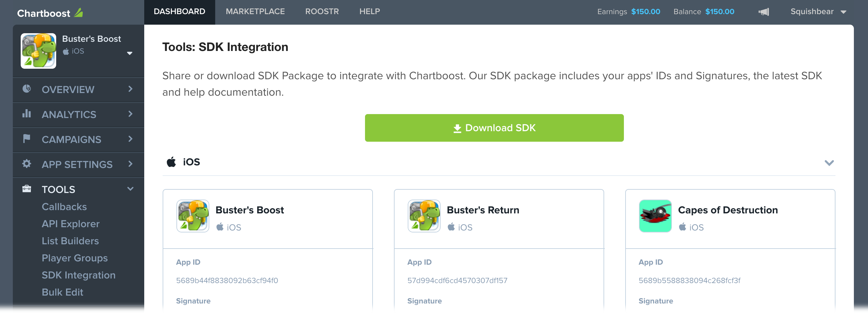This screenshot has width=868, height=313.
Task: Open the Buster's Boost app switcher dropdown
Action: click(129, 53)
